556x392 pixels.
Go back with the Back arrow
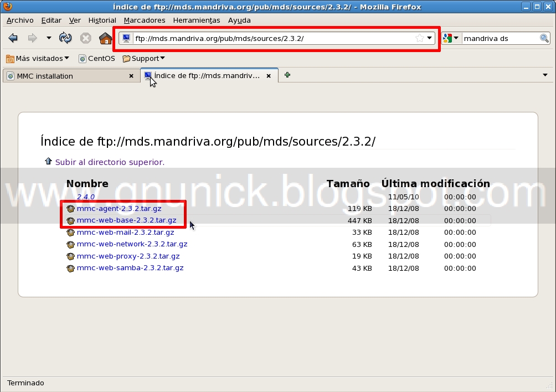pos(13,38)
